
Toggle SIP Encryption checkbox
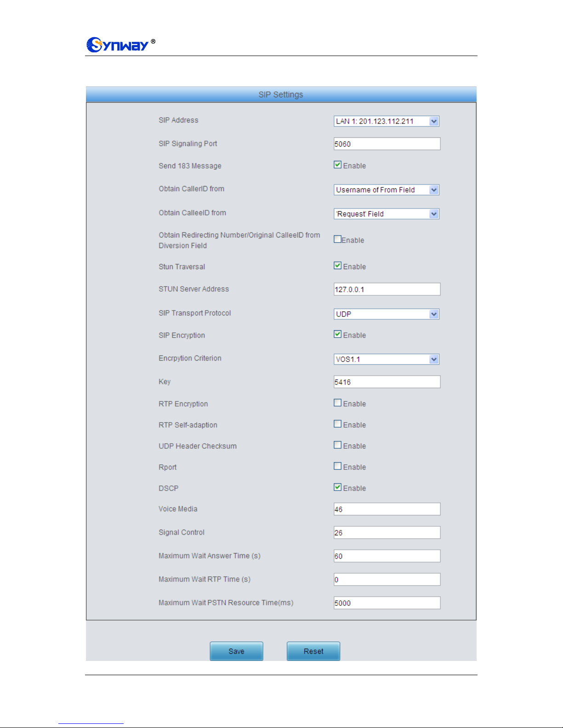pos(337,334)
